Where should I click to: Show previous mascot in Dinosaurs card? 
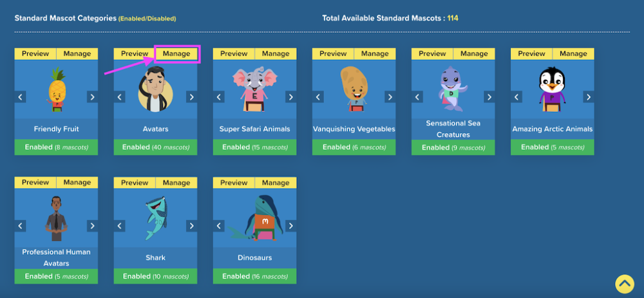point(219,226)
